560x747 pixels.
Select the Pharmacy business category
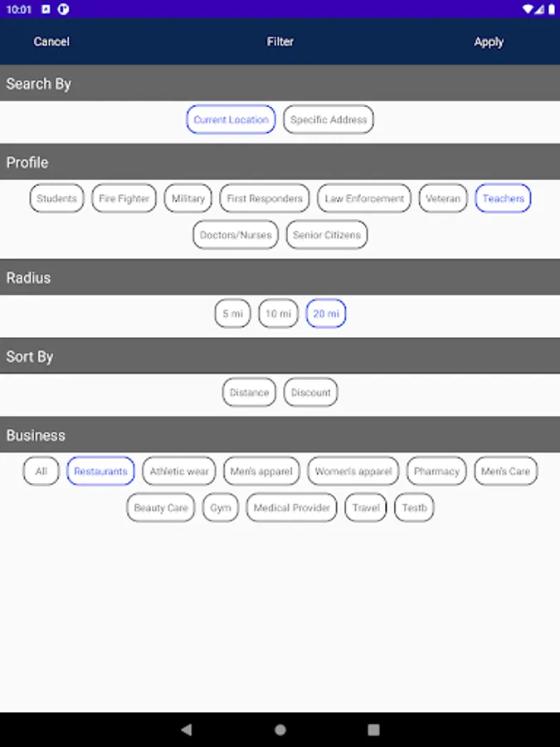click(x=436, y=471)
